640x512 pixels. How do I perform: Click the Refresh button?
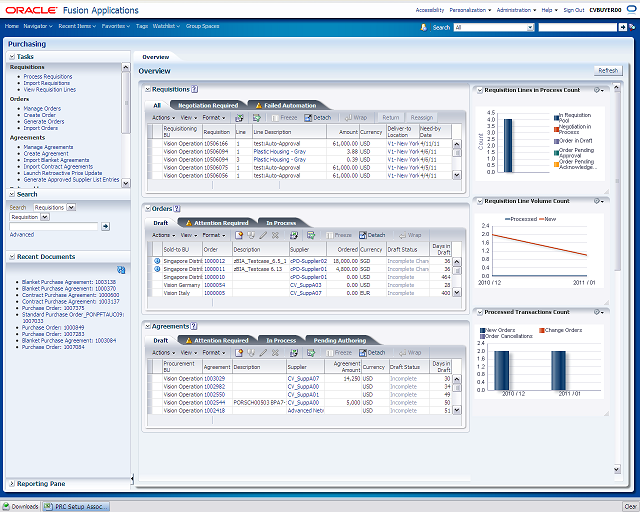tap(608, 71)
